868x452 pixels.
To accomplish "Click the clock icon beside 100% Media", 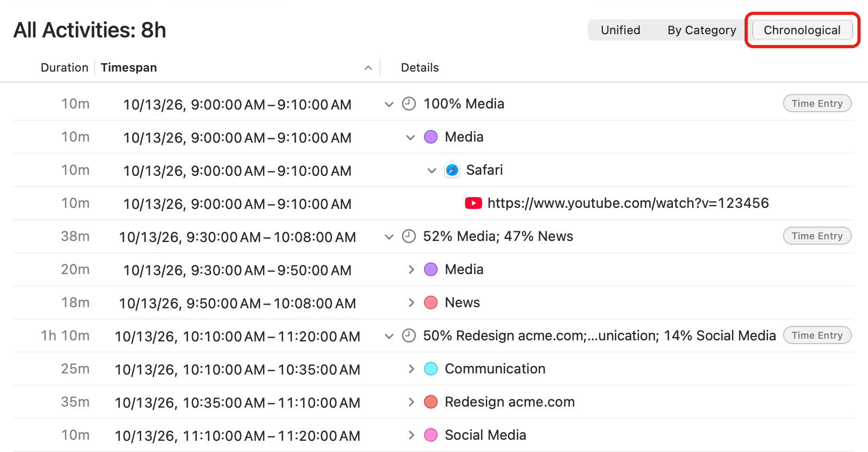I will 409,104.
